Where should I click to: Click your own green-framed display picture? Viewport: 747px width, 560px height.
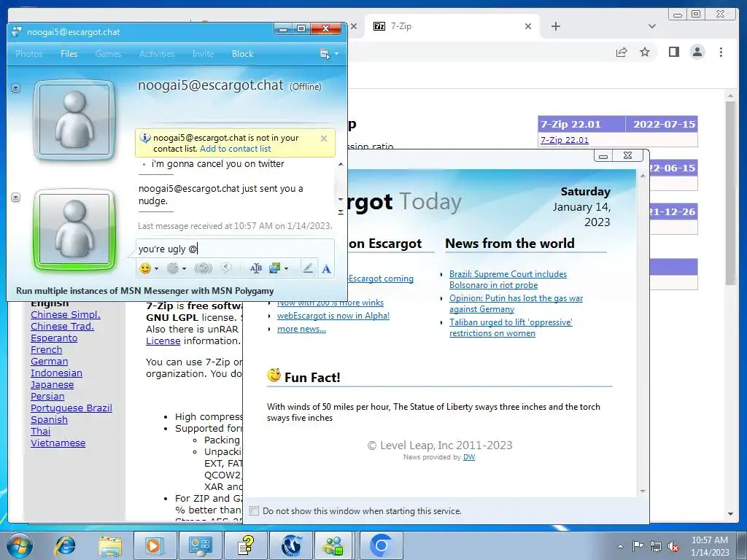click(x=74, y=229)
